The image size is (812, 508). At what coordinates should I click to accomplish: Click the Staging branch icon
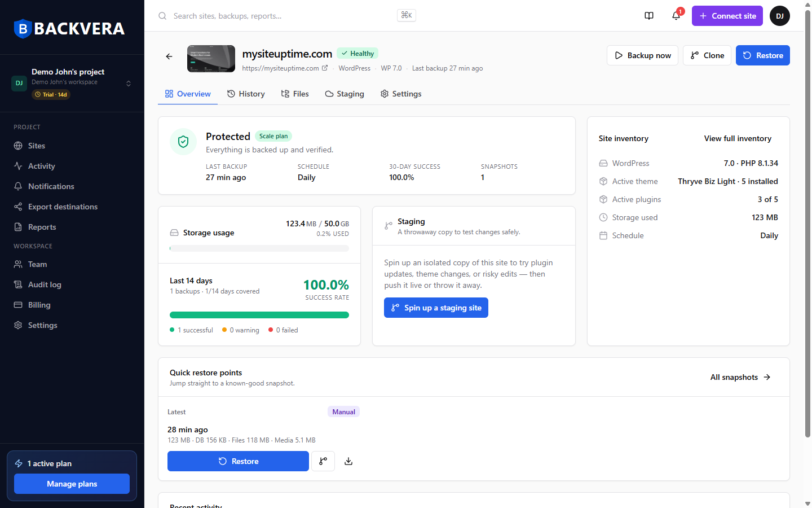click(389, 226)
